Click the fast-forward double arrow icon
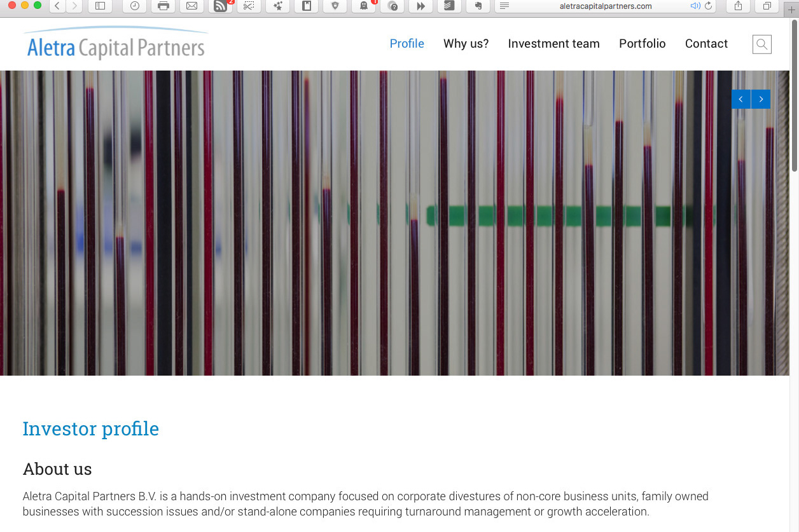This screenshot has width=799, height=532. 421,6
